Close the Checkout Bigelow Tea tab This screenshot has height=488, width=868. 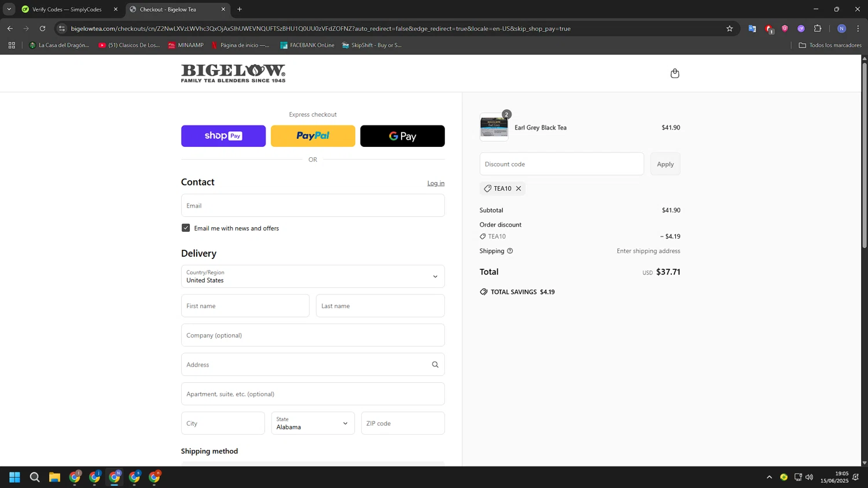point(223,9)
